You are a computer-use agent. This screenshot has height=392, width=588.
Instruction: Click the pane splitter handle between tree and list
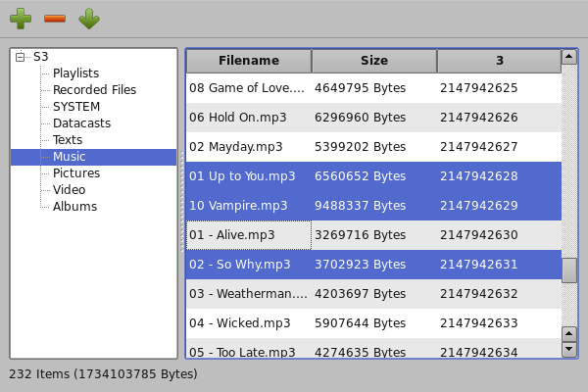[182, 202]
